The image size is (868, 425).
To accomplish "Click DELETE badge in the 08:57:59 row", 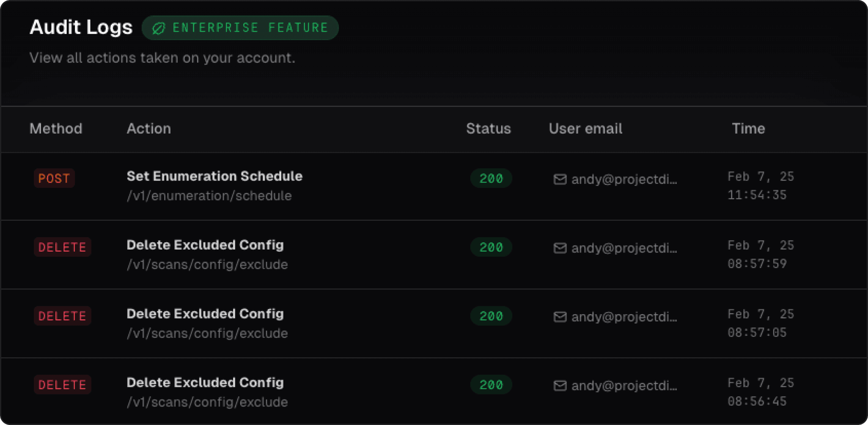I will point(62,247).
